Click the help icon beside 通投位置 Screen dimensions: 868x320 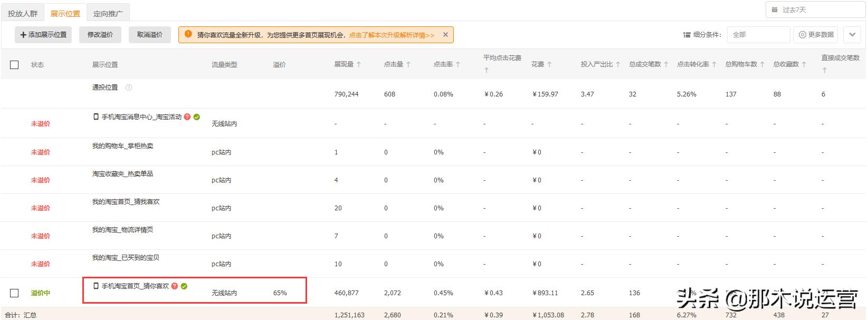(129, 88)
